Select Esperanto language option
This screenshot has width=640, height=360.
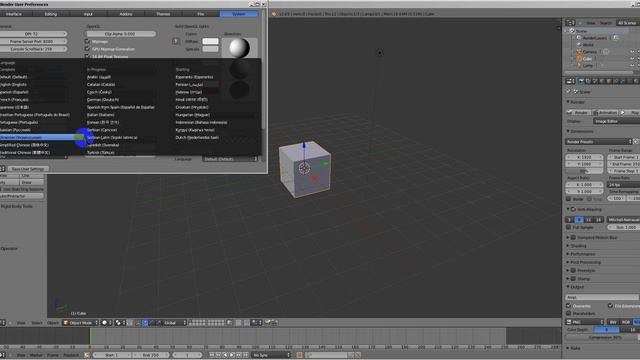194,77
